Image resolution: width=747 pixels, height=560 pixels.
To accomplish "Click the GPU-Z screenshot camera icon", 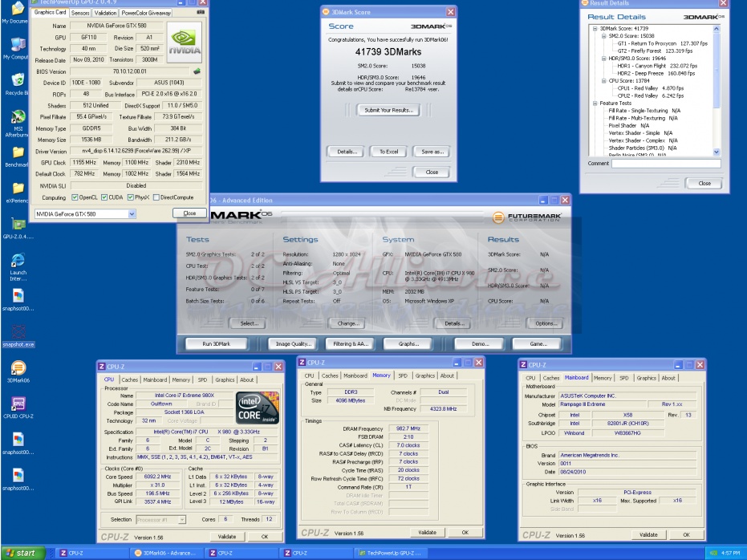I will click(200, 13).
